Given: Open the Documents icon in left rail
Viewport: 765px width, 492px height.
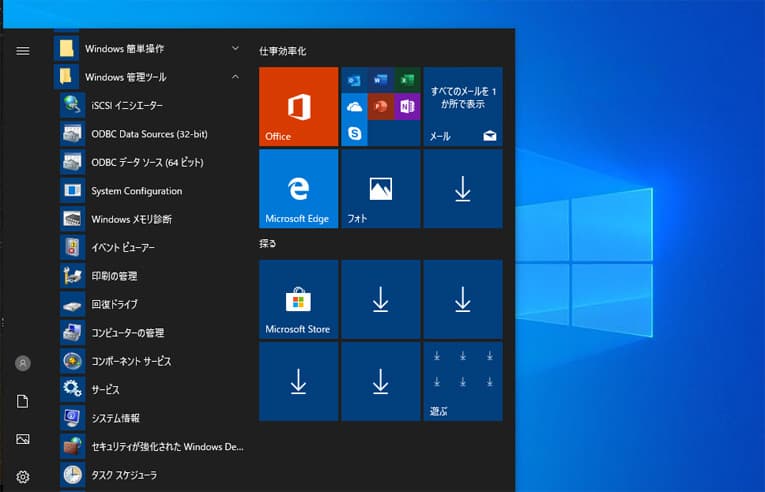Looking at the screenshot, I should point(23,401).
